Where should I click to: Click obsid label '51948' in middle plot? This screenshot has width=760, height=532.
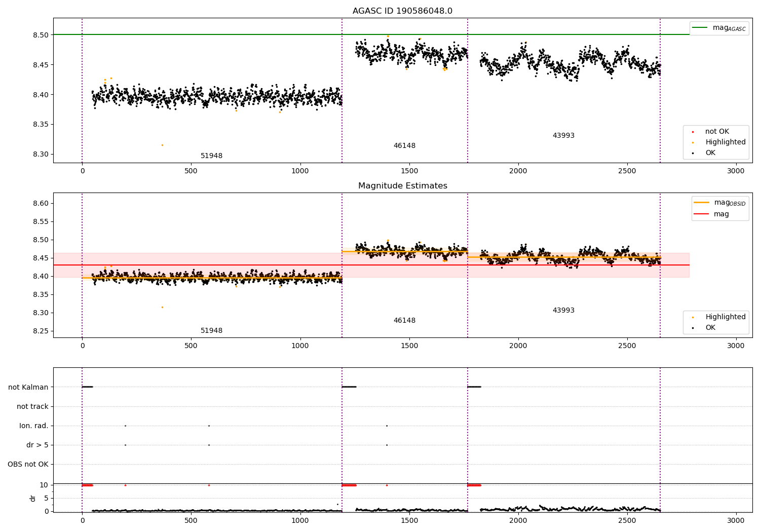point(211,330)
